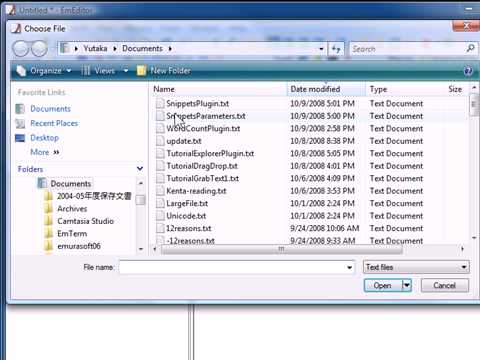
Task: Click the LargeFile.txt file icon
Action: [x=160, y=203]
